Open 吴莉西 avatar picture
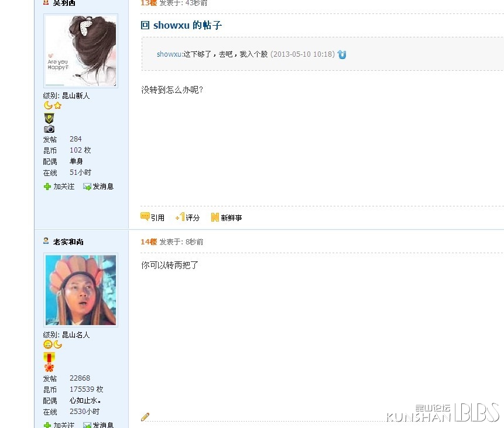Viewport: 504px width, 428px height. [81, 51]
